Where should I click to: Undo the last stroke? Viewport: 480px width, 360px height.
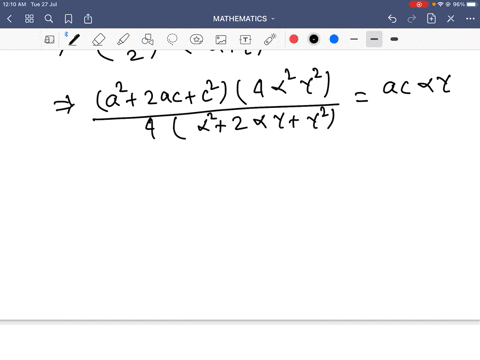pyautogui.click(x=392, y=19)
